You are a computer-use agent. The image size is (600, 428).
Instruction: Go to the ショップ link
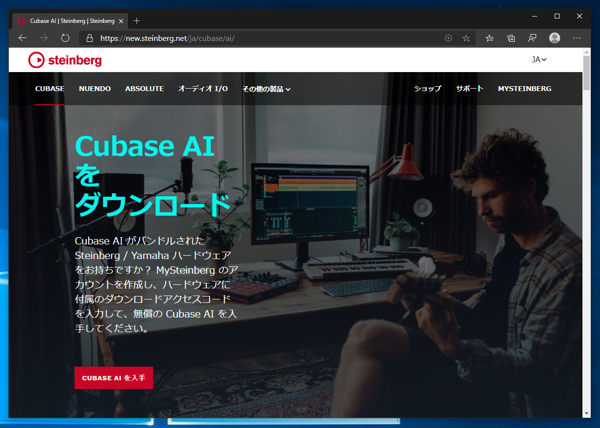(x=427, y=89)
